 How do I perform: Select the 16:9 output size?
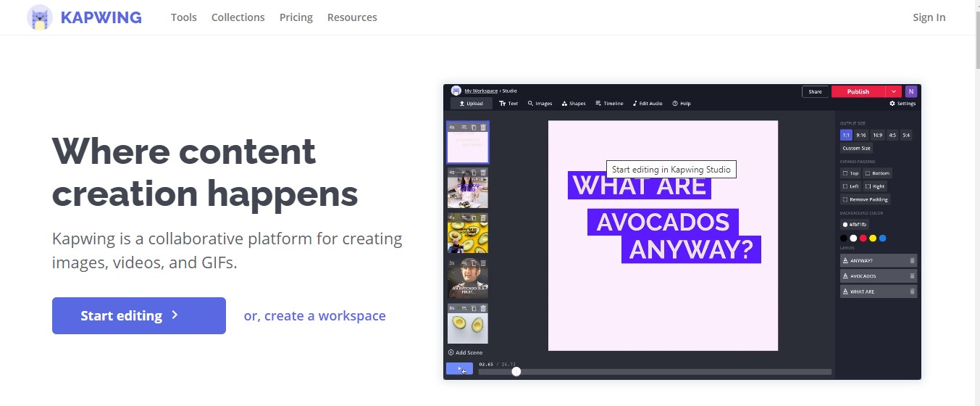[877, 135]
